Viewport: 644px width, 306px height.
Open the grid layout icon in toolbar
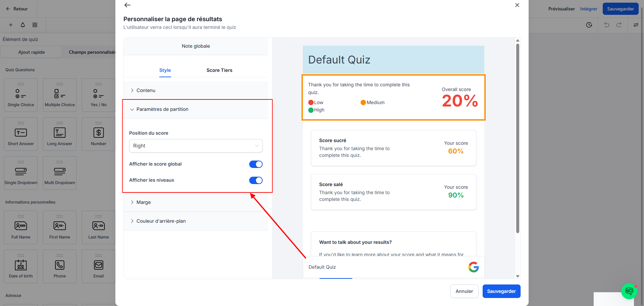point(35,25)
